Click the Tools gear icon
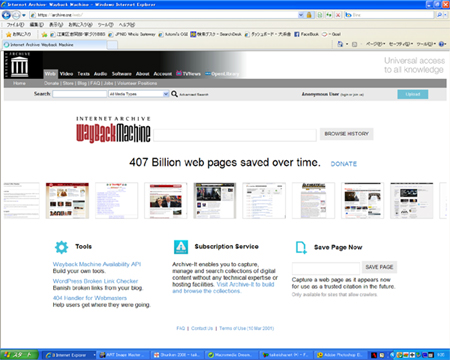Viewport: 450px width, 360px height. [x=62, y=247]
